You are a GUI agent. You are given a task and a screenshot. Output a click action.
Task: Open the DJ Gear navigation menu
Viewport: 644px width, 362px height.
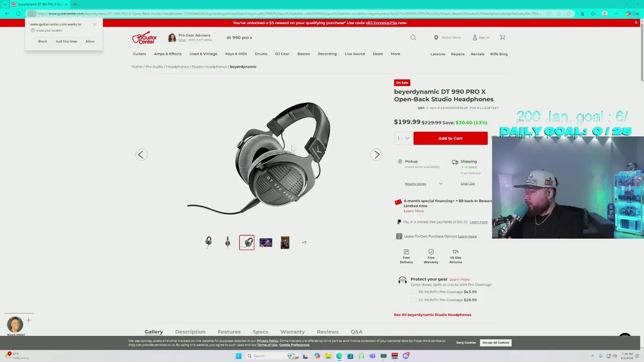(x=282, y=54)
